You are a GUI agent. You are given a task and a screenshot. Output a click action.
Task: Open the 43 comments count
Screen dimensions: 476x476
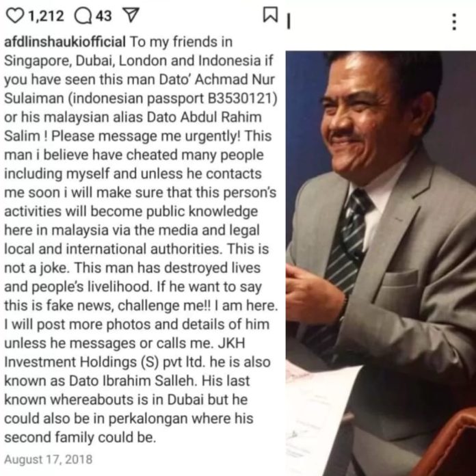(x=104, y=16)
